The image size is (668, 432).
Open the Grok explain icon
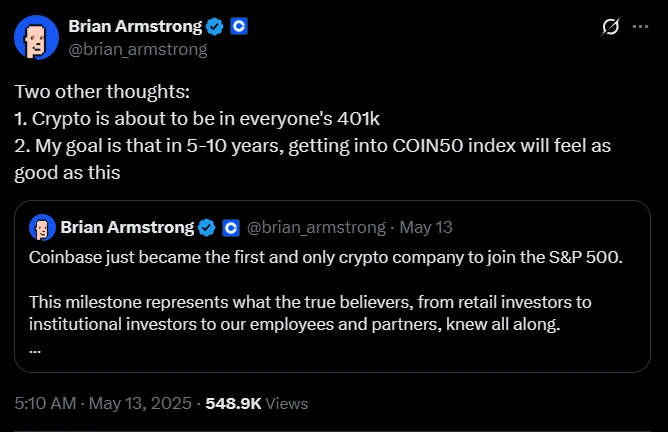610,26
